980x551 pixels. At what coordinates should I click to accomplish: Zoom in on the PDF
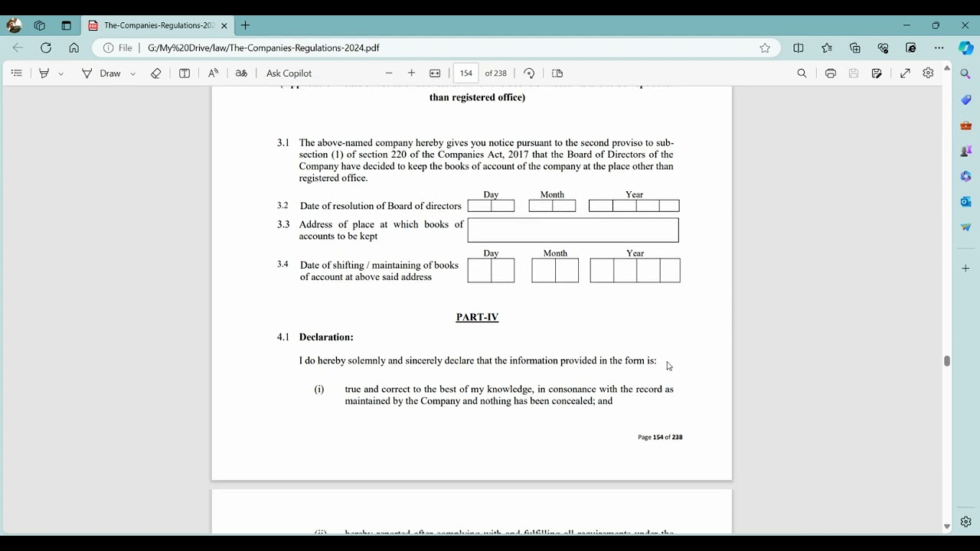click(411, 73)
